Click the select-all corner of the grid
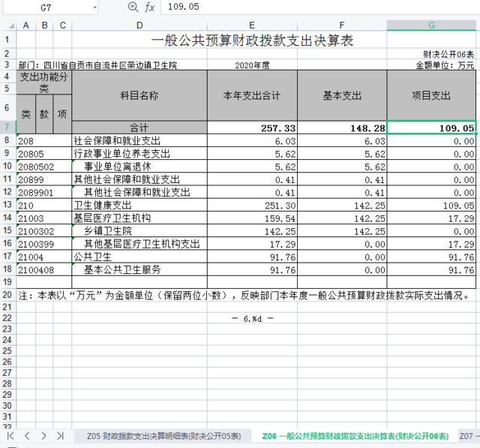This screenshot has width=480, height=448. tap(7, 25)
